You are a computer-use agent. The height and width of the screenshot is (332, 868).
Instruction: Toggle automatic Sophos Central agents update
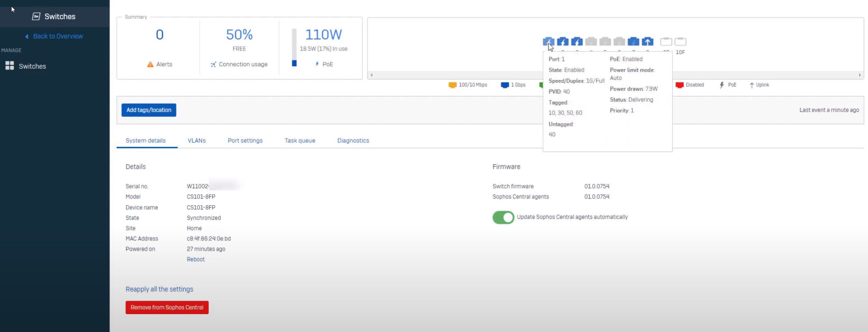pos(503,217)
